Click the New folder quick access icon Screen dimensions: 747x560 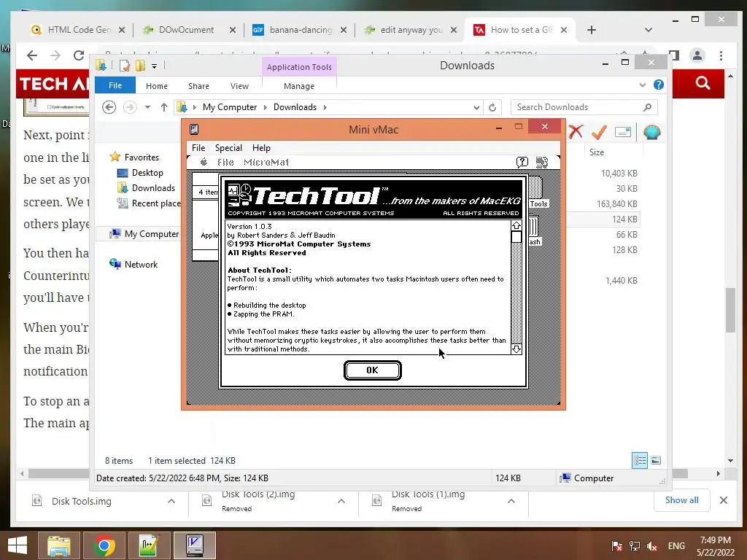[140, 65]
